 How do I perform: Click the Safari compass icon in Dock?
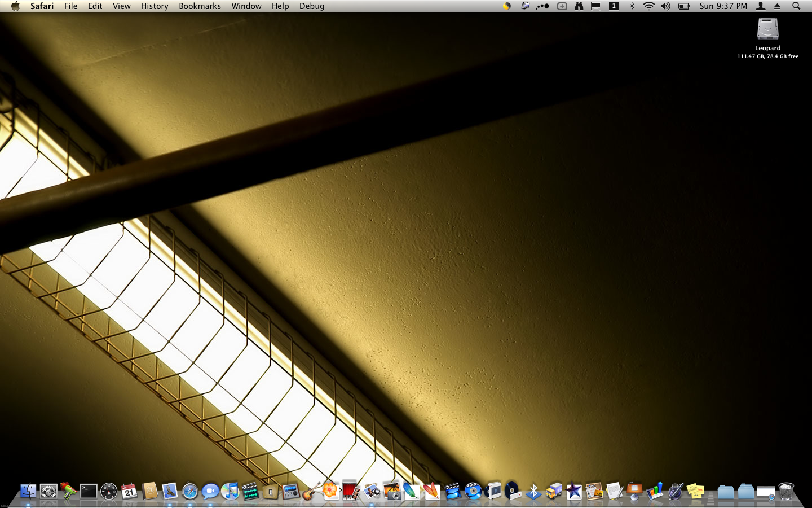(190, 491)
